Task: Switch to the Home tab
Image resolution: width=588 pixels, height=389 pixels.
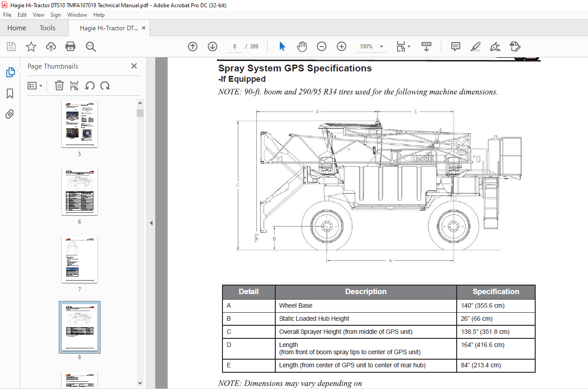Action: point(17,28)
